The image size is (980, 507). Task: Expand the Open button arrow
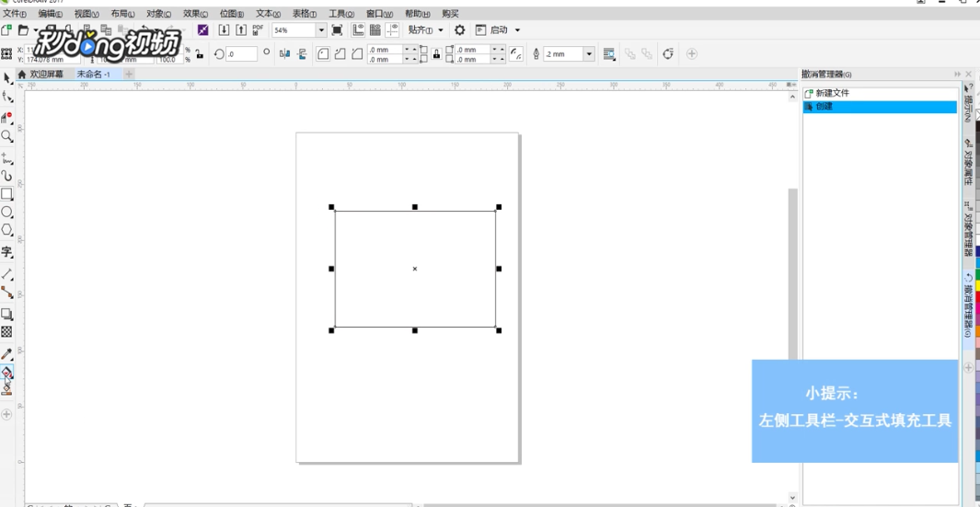[37, 30]
